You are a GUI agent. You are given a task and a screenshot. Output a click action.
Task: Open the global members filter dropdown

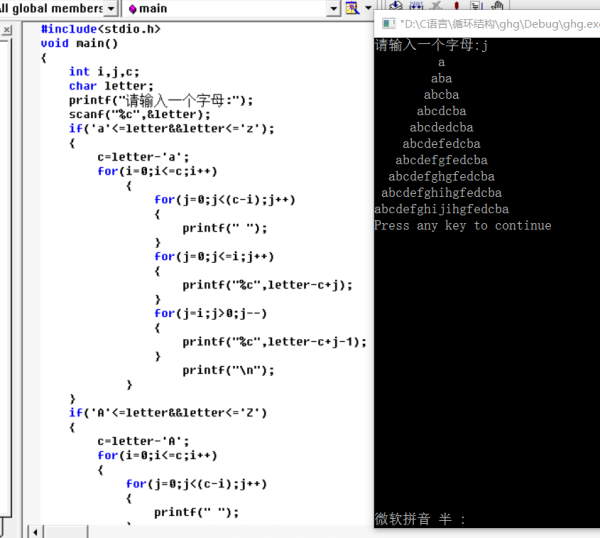(111, 8)
